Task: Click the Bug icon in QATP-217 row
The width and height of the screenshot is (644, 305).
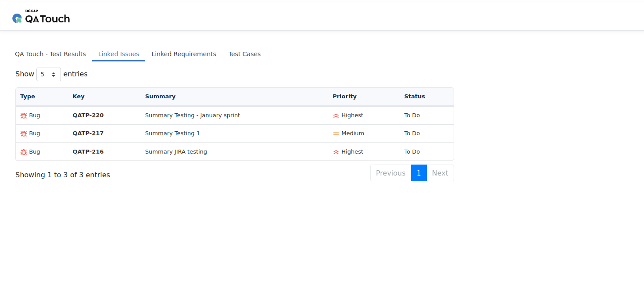Action: tap(24, 133)
